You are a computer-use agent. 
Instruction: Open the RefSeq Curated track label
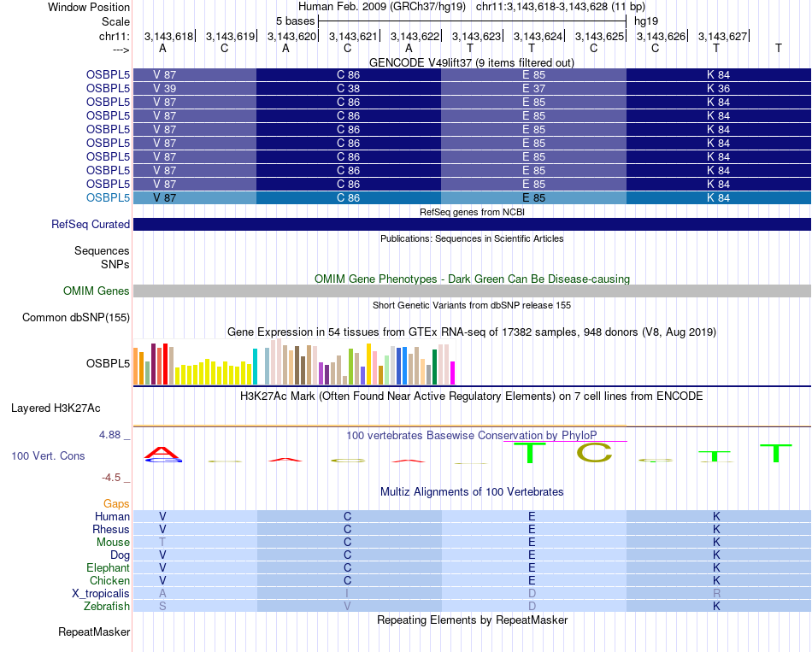pyautogui.click(x=90, y=224)
